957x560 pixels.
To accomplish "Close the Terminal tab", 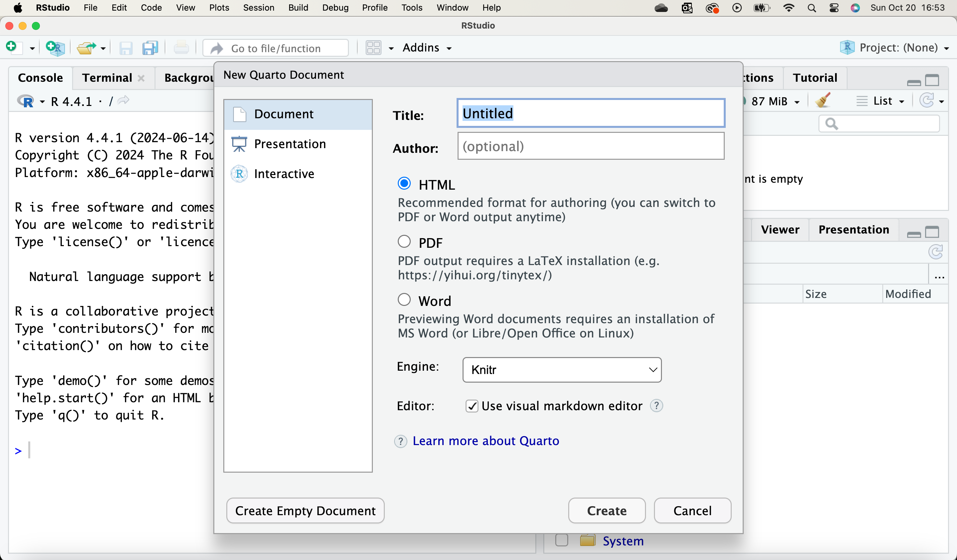I will [x=141, y=78].
